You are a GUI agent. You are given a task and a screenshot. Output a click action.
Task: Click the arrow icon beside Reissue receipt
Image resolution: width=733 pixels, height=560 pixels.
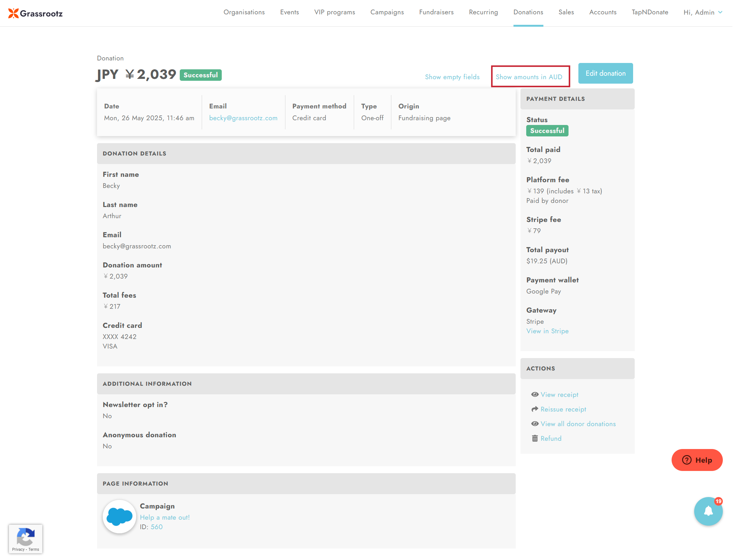535,409
